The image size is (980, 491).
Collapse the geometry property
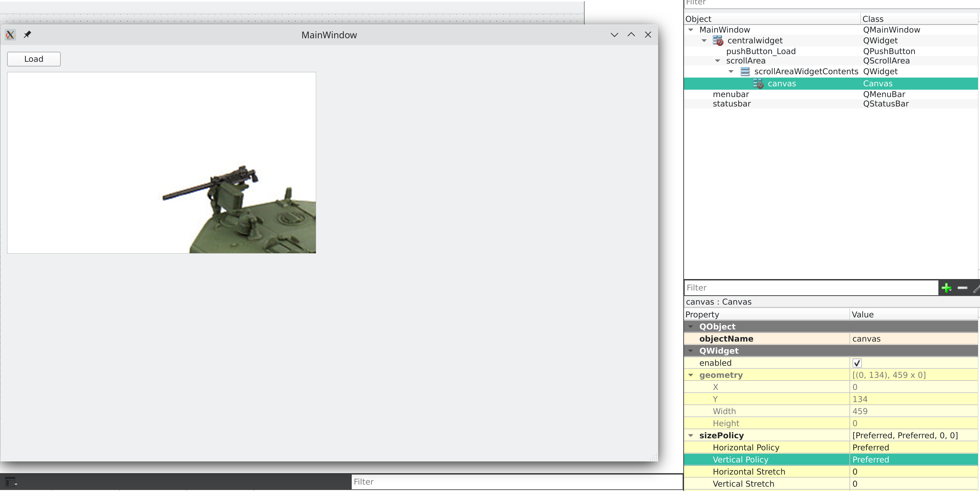[690, 375]
